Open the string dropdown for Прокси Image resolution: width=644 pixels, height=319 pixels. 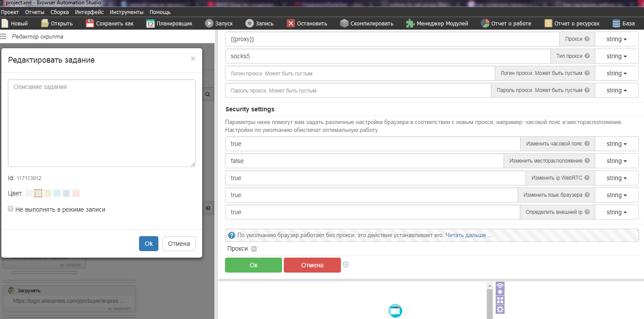tap(616, 39)
